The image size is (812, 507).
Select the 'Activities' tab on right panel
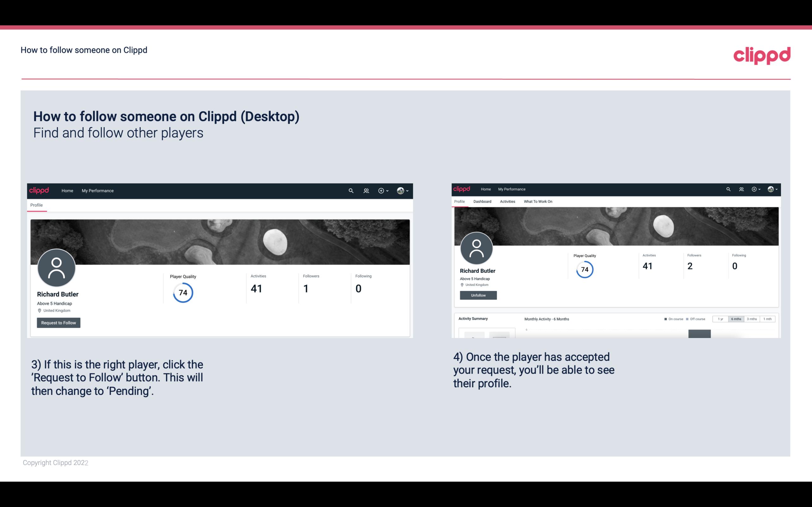507,202
